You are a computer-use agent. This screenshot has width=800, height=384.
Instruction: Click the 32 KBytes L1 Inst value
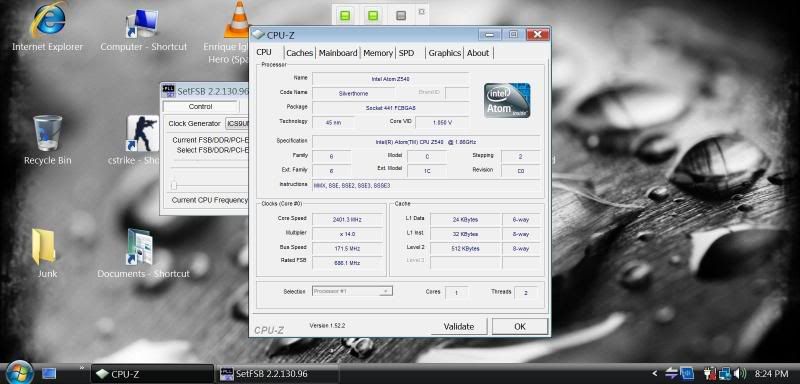pyautogui.click(x=465, y=234)
